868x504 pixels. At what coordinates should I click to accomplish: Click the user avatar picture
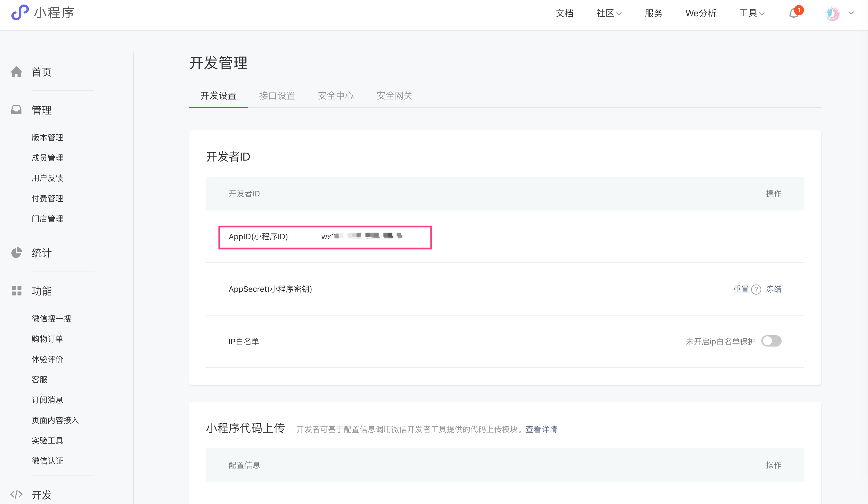(832, 14)
